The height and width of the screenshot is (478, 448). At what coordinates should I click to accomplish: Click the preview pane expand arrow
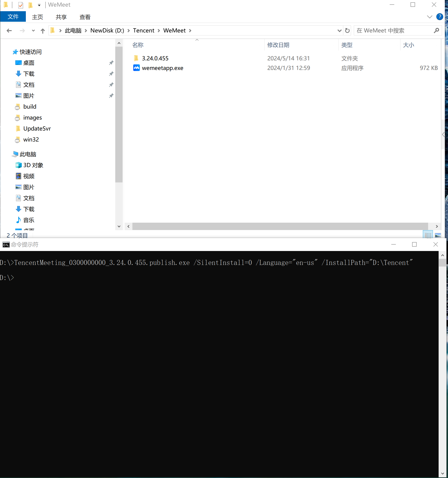pos(443,135)
